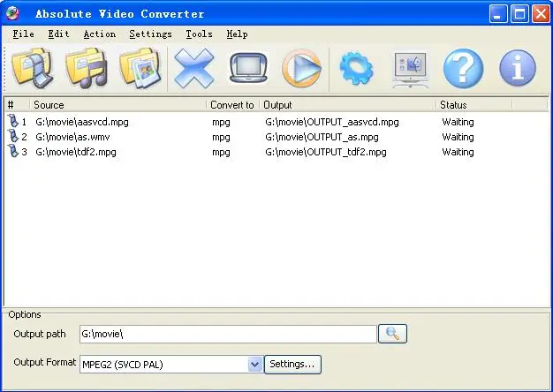Image resolution: width=553 pixels, height=392 pixels.
Task: Open the Tools menu
Action: pyautogui.click(x=200, y=34)
